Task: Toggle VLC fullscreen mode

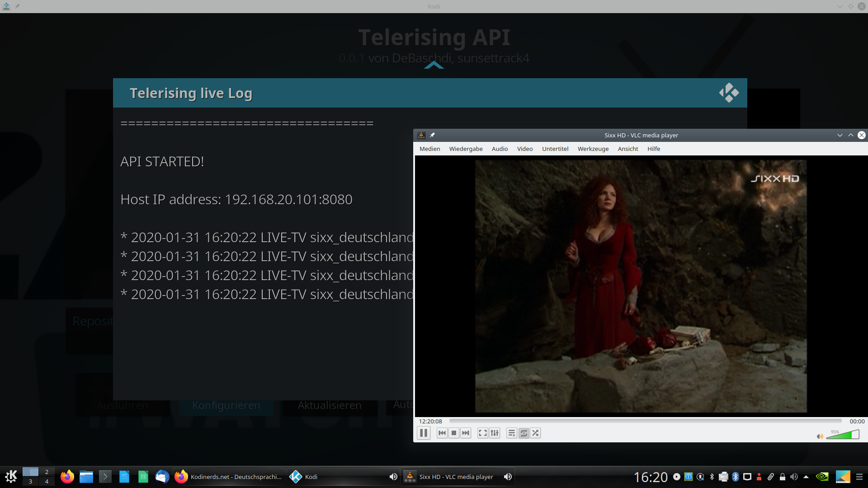Action: 483,433
